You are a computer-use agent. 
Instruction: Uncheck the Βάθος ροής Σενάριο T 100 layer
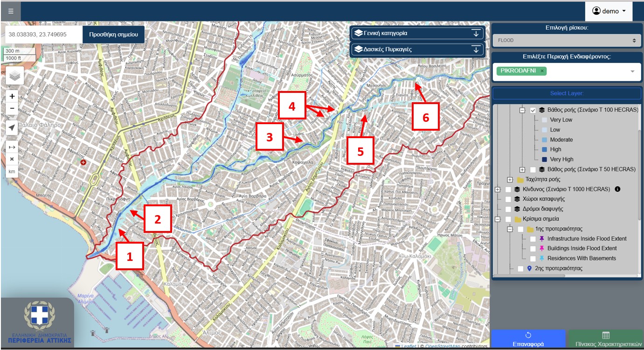[533, 110]
